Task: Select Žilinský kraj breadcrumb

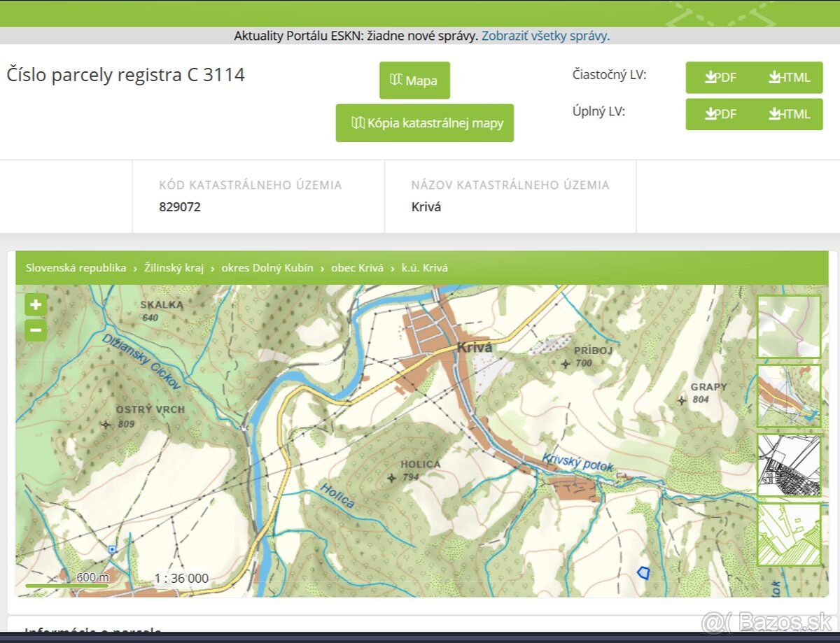Action: 174,268
